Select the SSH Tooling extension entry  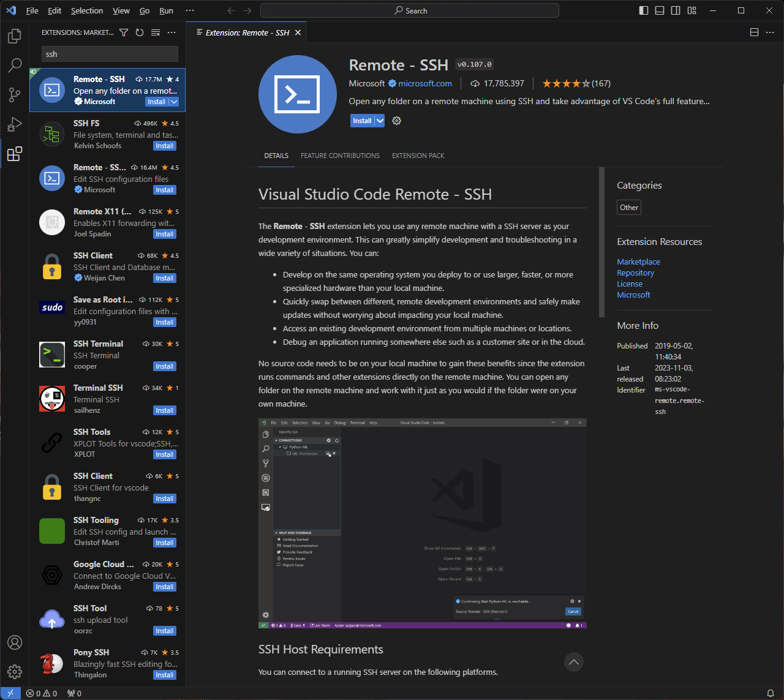(x=108, y=531)
